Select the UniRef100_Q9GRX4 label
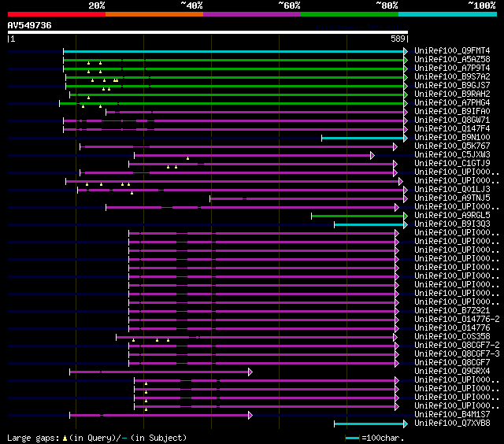The image size is (504, 444). [452, 372]
